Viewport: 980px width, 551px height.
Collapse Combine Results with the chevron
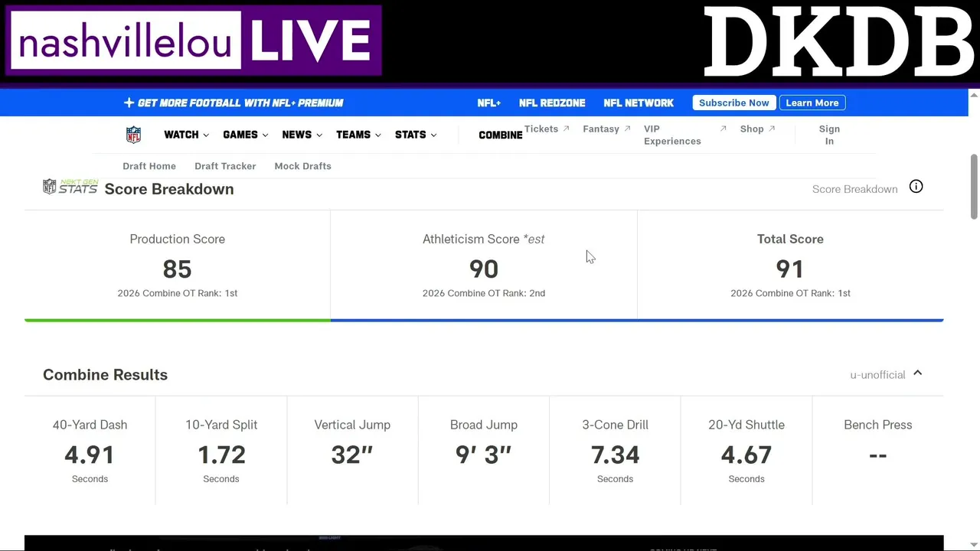(x=917, y=373)
